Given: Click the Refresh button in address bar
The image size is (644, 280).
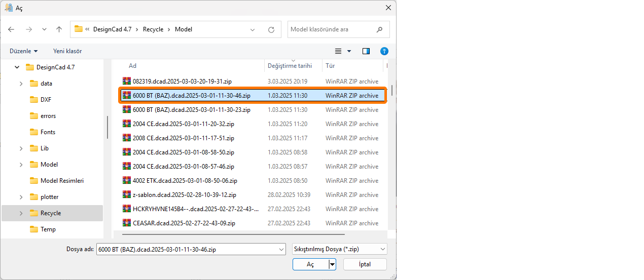Looking at the screenshot, I should click(x=271, y=29).
